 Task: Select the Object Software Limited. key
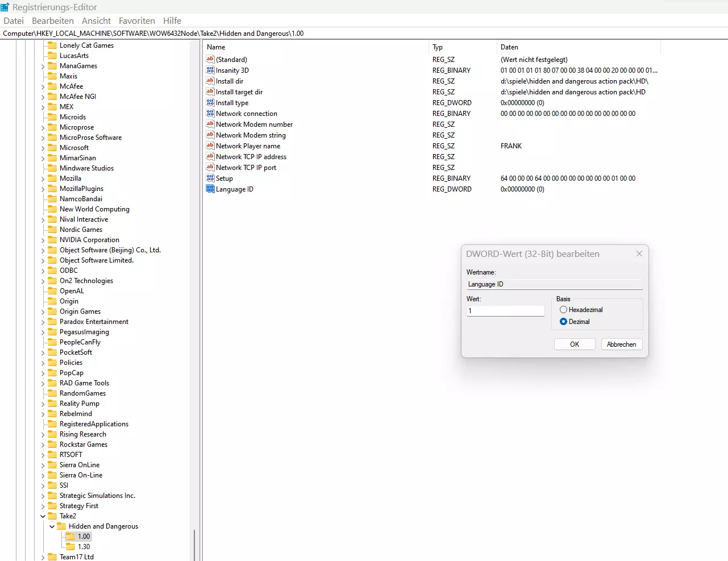[x=97, y=260]
